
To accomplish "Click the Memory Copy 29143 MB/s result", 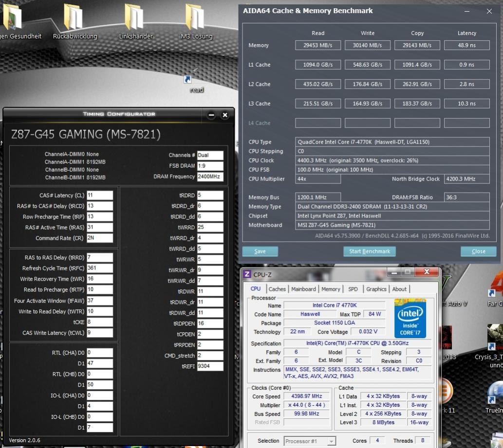I will tap(417, 45).
